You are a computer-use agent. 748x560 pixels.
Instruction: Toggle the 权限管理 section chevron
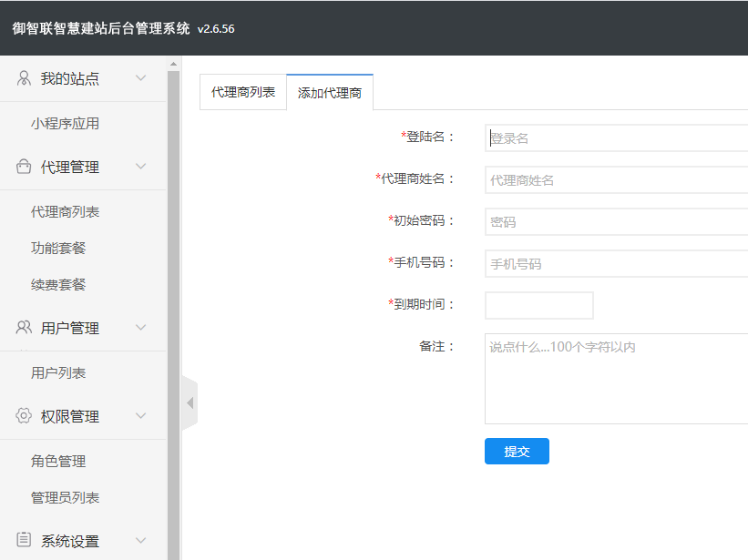click(x=140, y=416)
